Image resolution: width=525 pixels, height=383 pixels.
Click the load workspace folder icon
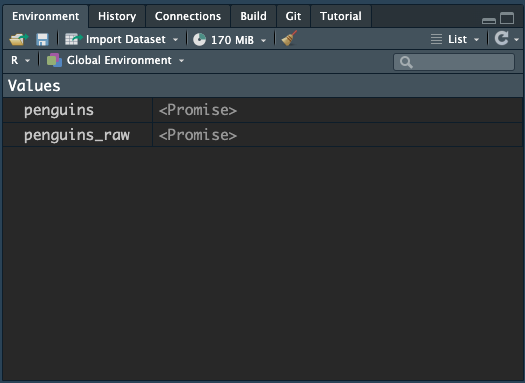(x=19, y=39)
